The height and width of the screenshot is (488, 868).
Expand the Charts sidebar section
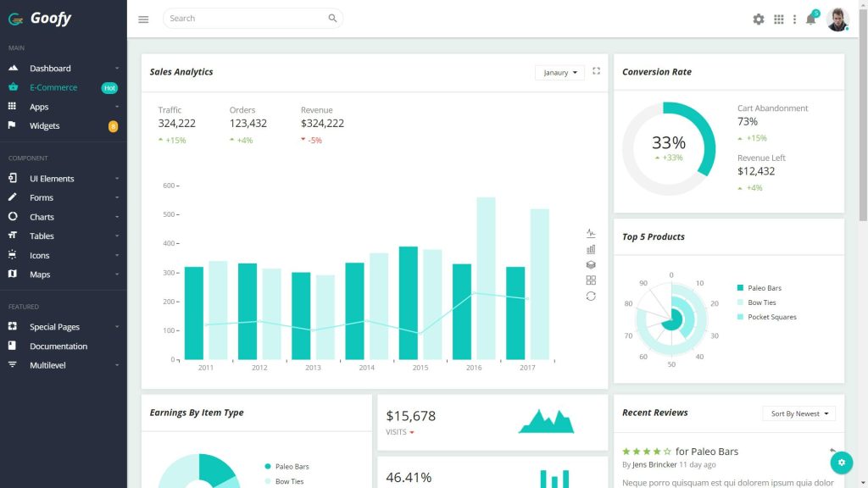41,216
